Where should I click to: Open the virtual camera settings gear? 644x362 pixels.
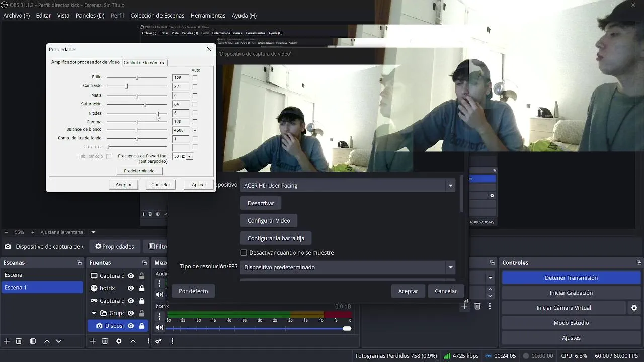click(634, 308)
